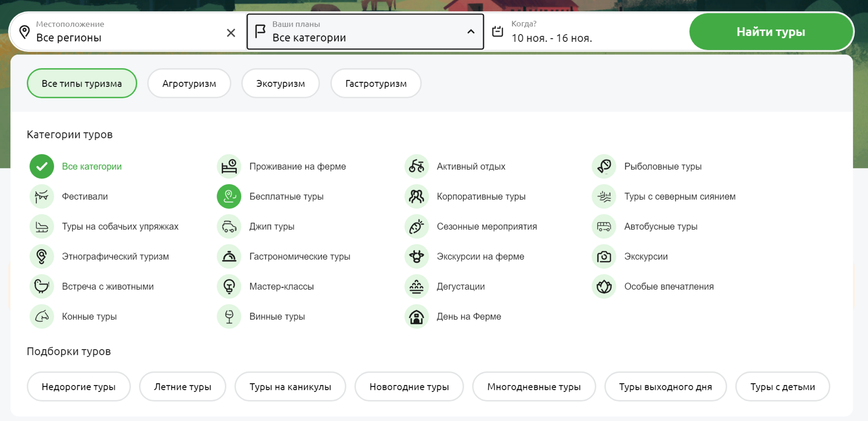Click the Проживание на ферме label
Viewport: 868px width, 421px height.
click(297, 166)
